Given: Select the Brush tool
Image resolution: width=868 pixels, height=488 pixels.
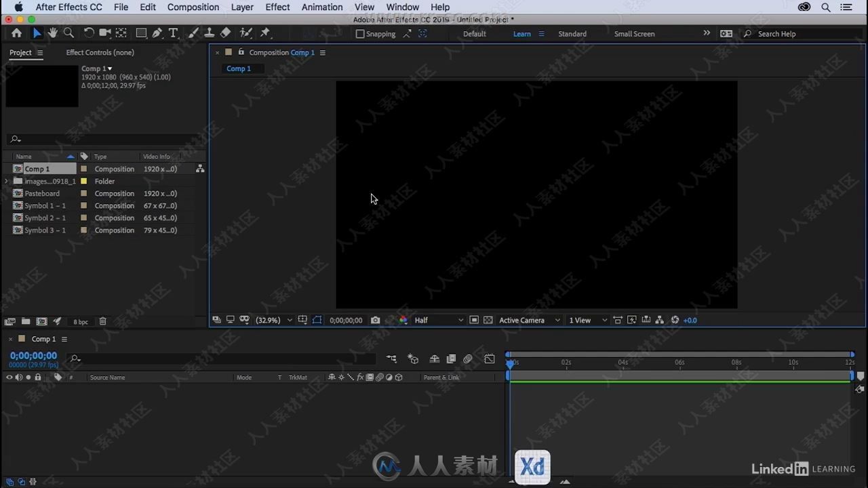Looking at the screenshot, I should click(x=193, y=33).
